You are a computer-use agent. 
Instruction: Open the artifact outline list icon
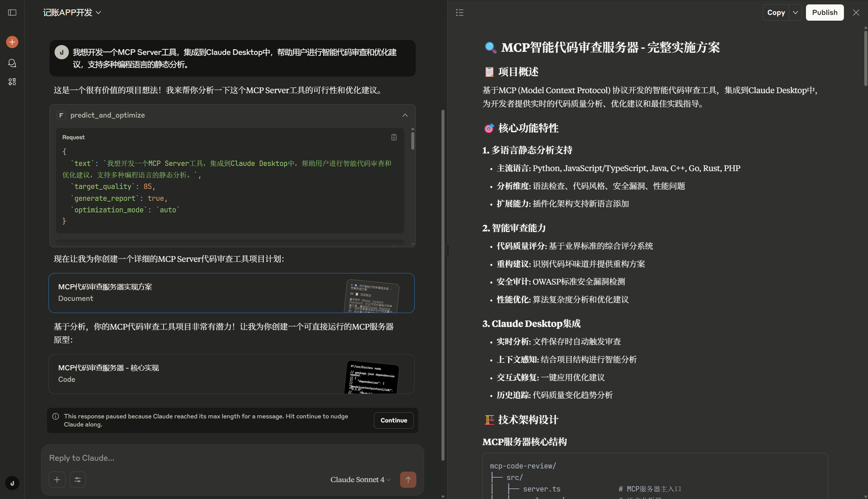point(459,13)
